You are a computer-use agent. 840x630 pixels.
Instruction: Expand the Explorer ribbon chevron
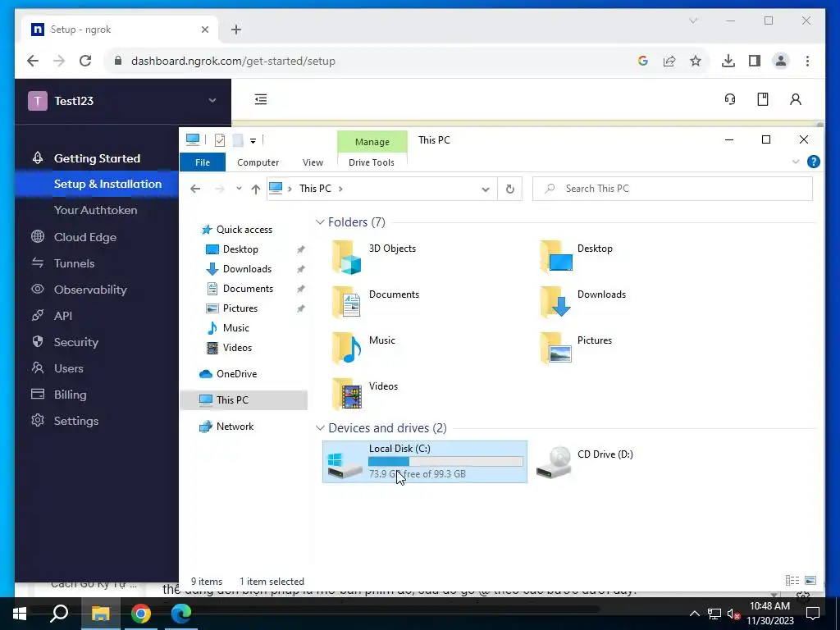(x=796, y=162)
